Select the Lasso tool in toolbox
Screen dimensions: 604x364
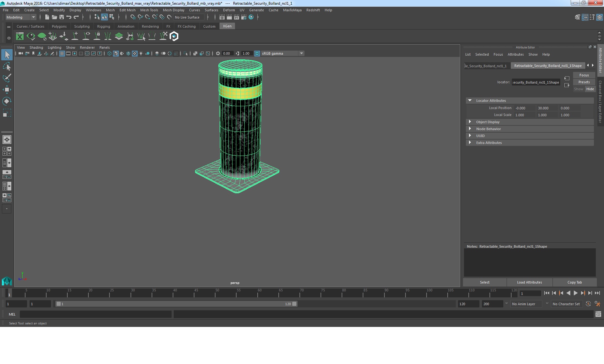tap(7, 67)
